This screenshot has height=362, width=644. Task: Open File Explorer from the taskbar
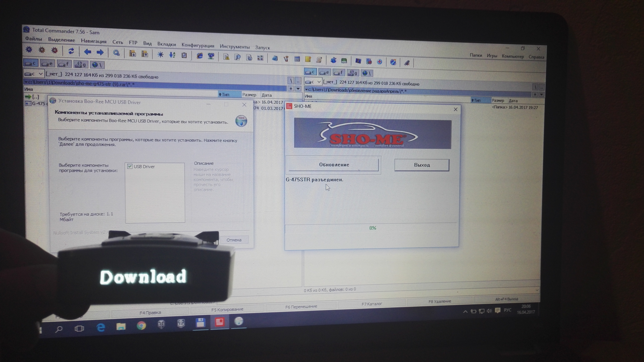121,326
